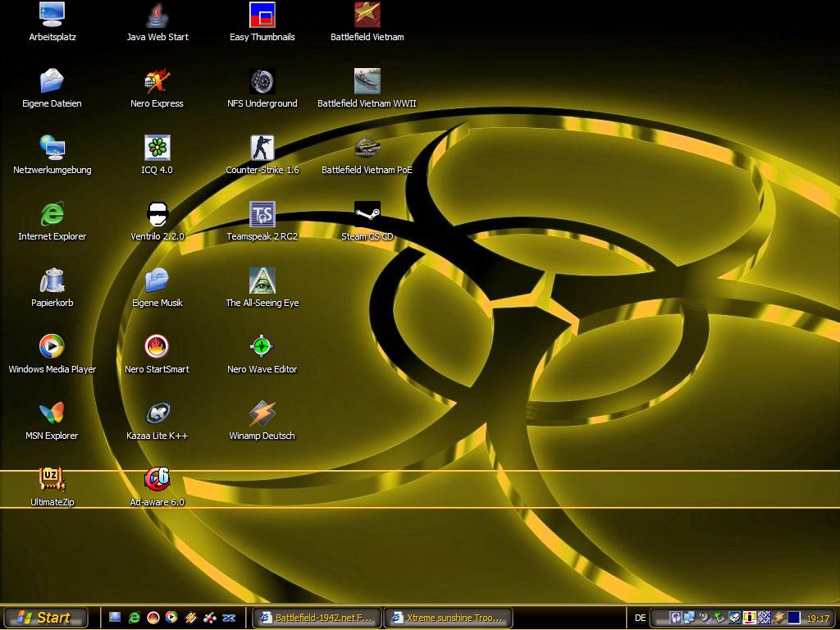Select the Nero Express shortcut

coord(157,89)
